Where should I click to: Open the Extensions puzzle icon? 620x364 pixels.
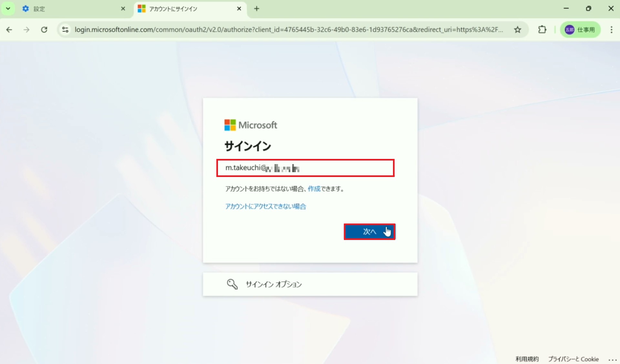(x=542, y=30)
